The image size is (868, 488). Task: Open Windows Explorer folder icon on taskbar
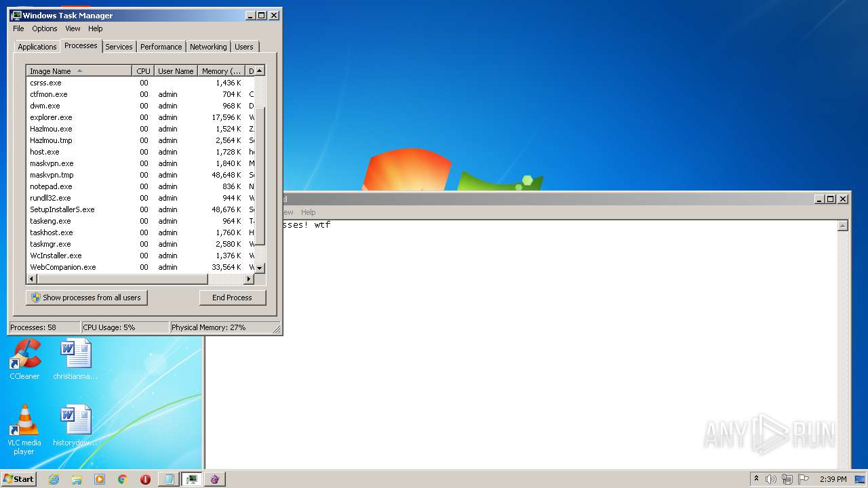(x=77, y=479)
